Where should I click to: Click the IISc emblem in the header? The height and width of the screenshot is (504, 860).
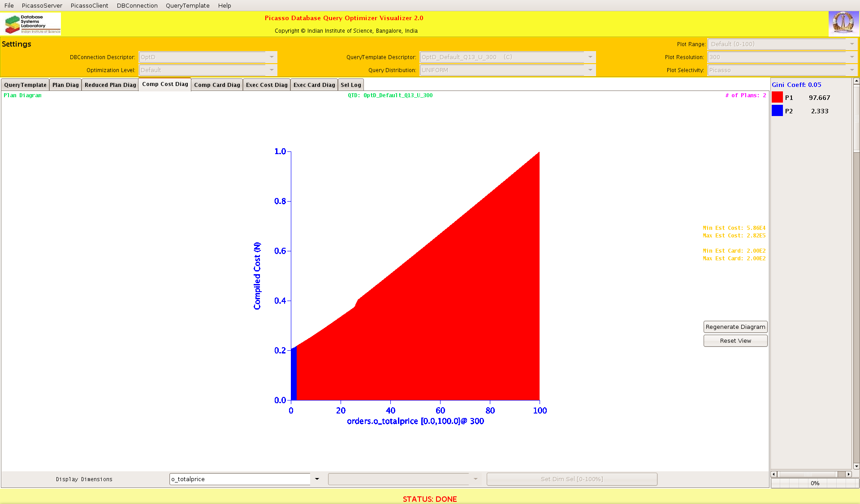843,23
